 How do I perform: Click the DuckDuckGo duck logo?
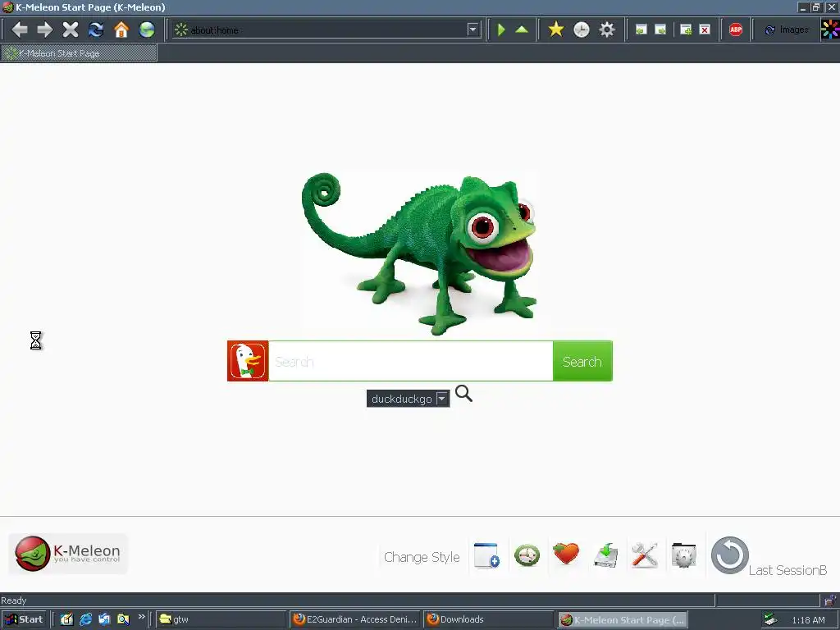248,361
